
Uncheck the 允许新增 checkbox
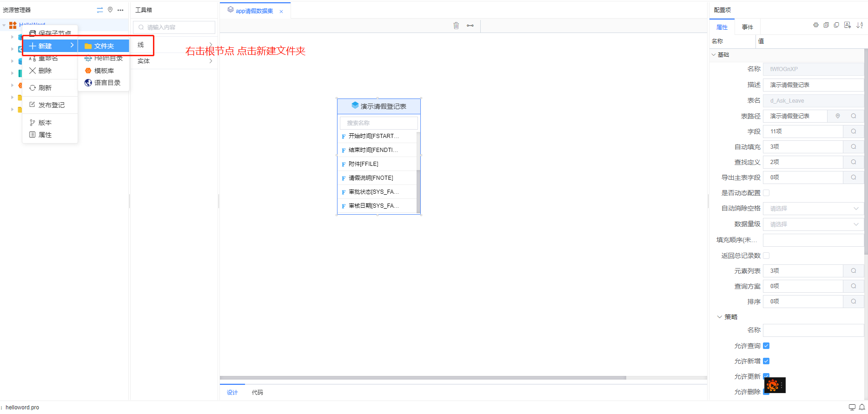(x=766, y=361)
